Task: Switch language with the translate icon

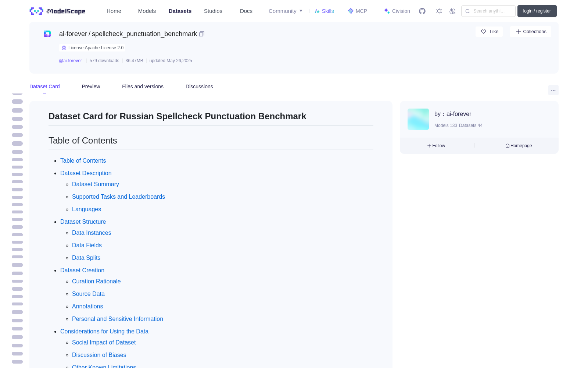Action: click(453, 11)
